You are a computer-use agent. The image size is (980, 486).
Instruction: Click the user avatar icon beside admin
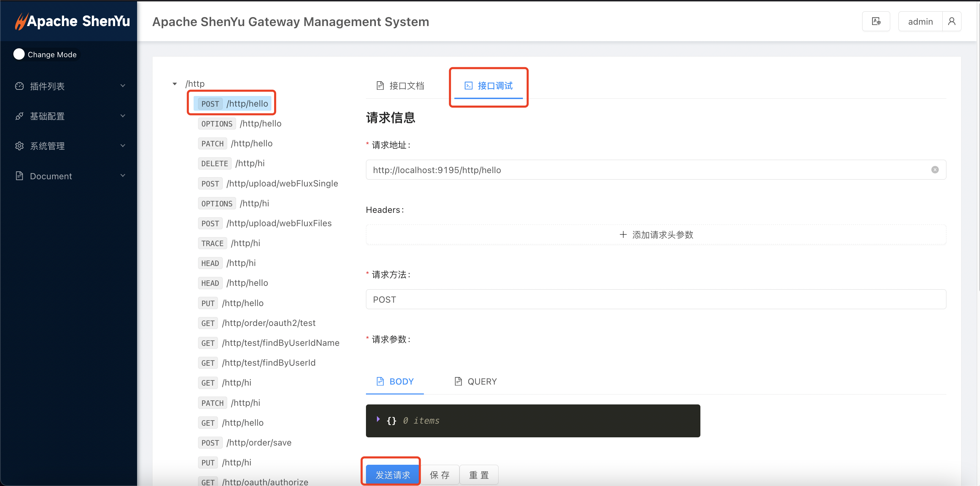click(952, 21)
